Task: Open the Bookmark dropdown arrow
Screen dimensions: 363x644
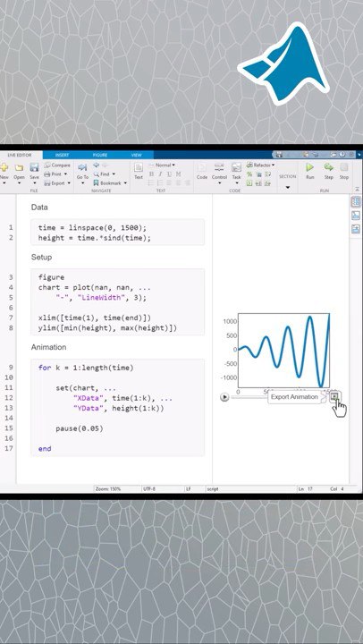Action: click(125, 183)
